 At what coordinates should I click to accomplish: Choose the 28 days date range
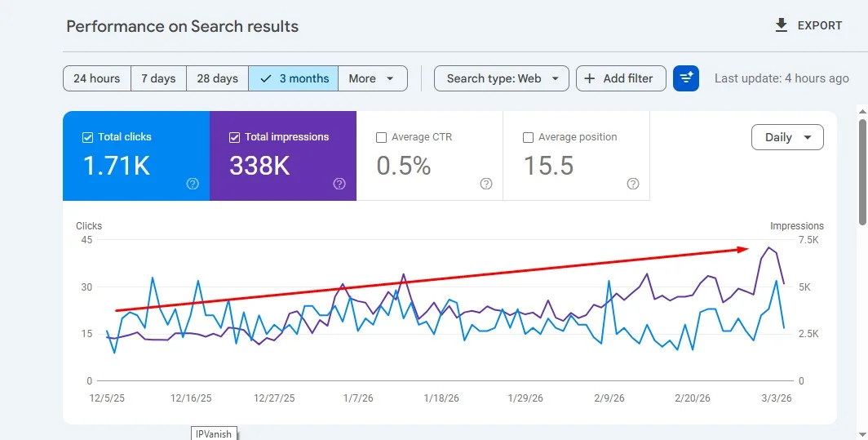pyautogui.click(x=217, y=78)
